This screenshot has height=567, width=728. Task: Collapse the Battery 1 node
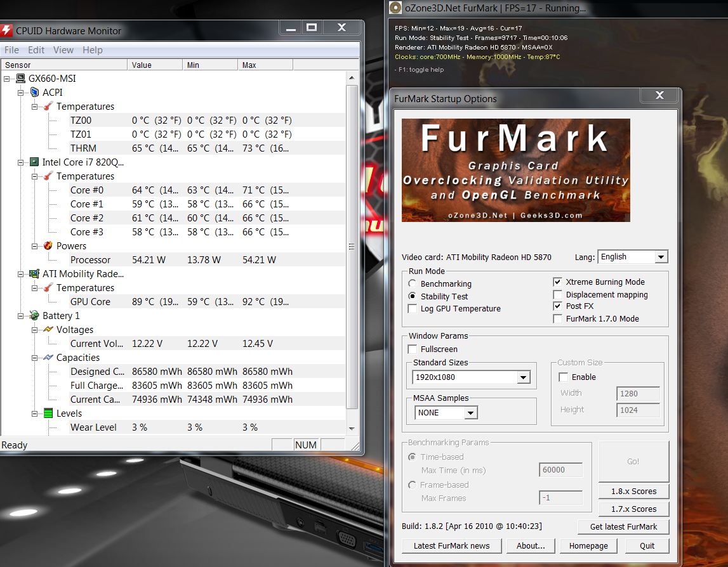[x=20, y=316]
